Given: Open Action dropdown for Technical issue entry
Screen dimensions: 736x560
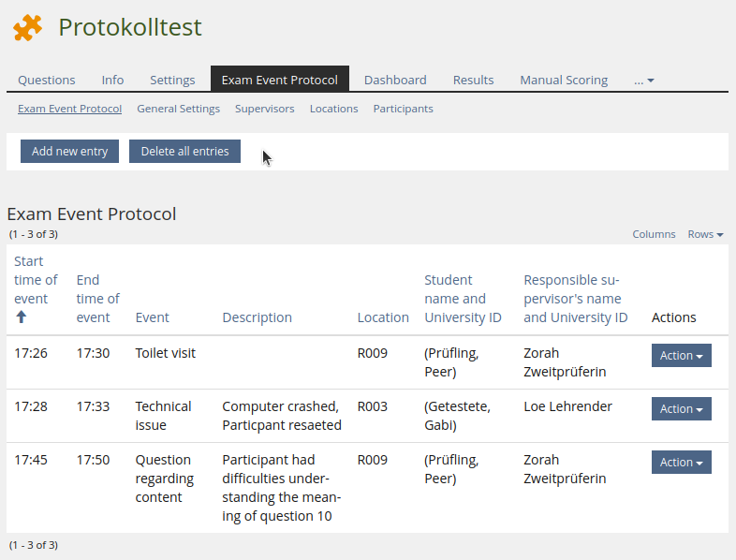Looking at the screenshot, I should (681, 409).
